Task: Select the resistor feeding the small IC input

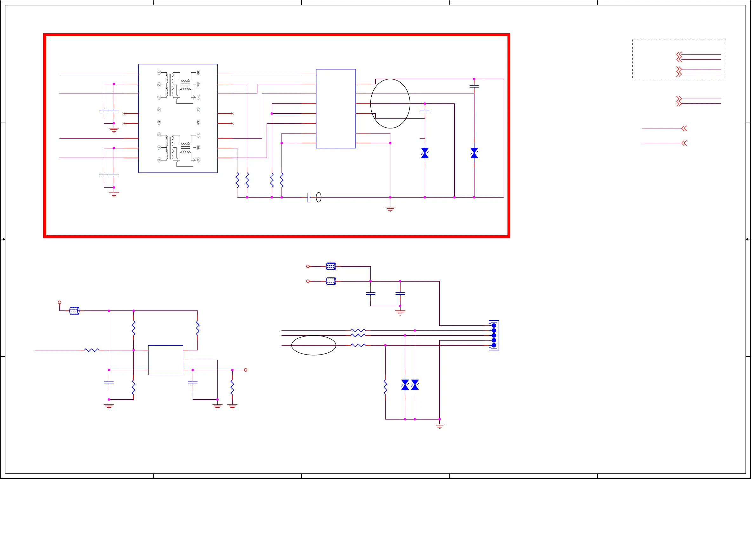Action: [91, 350]
